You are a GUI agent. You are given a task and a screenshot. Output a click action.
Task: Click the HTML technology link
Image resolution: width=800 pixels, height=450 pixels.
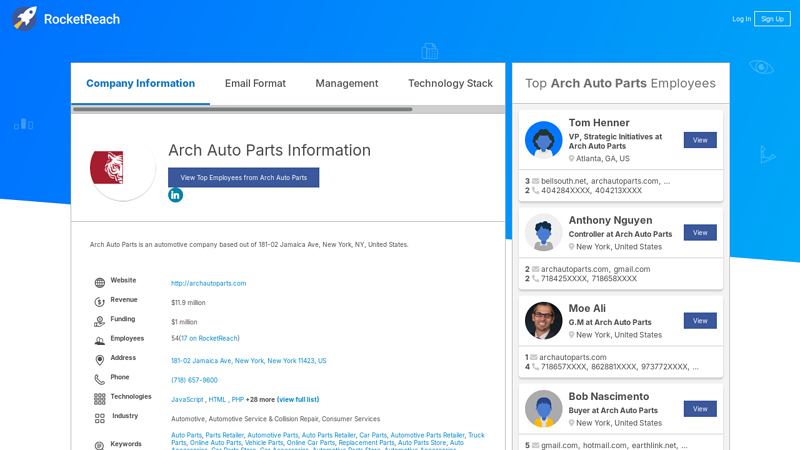point(217,399)
